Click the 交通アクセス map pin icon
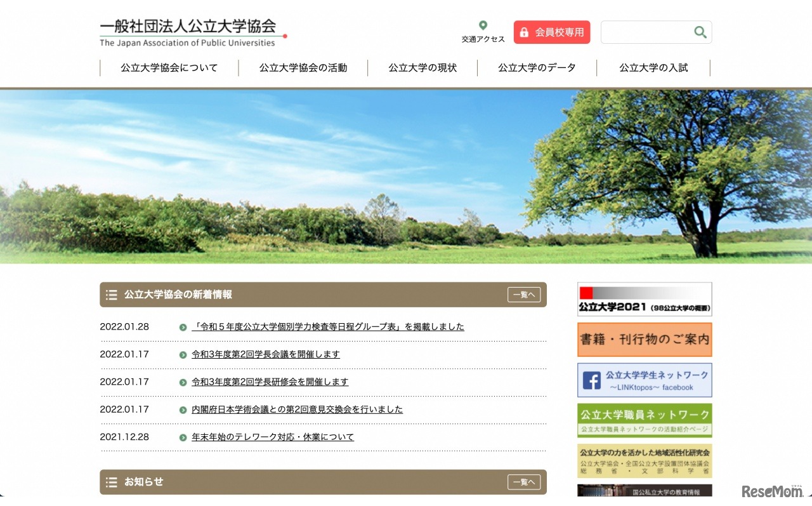This screenshot has width=812, height=506. (483, 26)
